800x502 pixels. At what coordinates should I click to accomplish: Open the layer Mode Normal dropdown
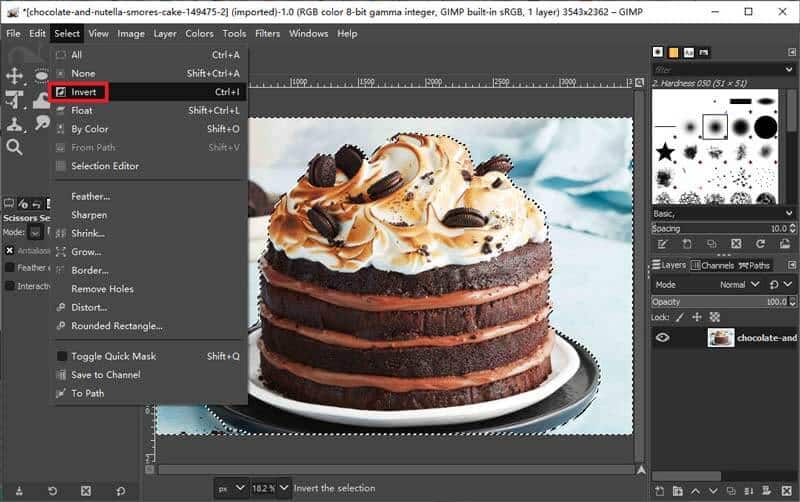point(739,285)
